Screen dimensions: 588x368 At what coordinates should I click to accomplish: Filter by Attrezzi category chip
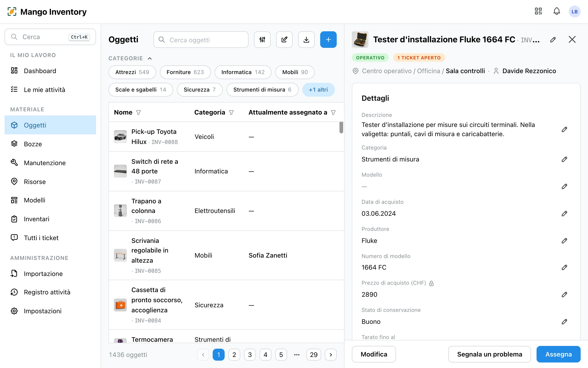pyautogui.click(x=132, y=72)
